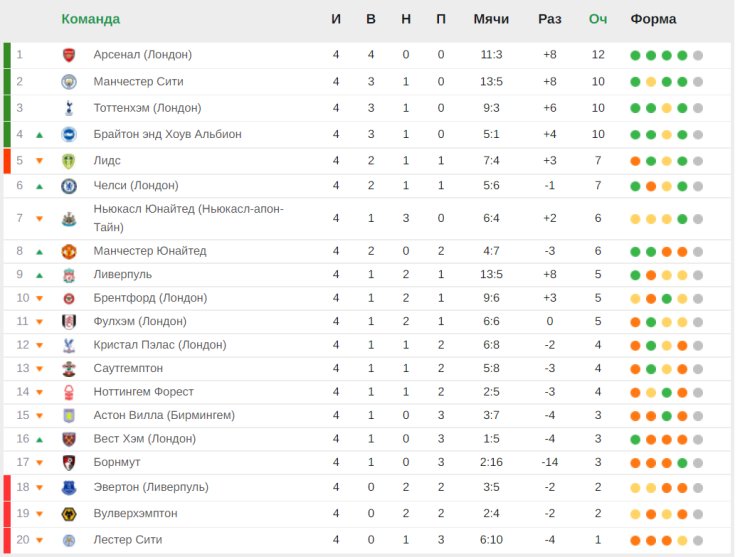Open Брайтон энд Хоув Альбион team link
Image resolution: width=740 pixels, height=557 pixels.
click(x=168, y=135)
